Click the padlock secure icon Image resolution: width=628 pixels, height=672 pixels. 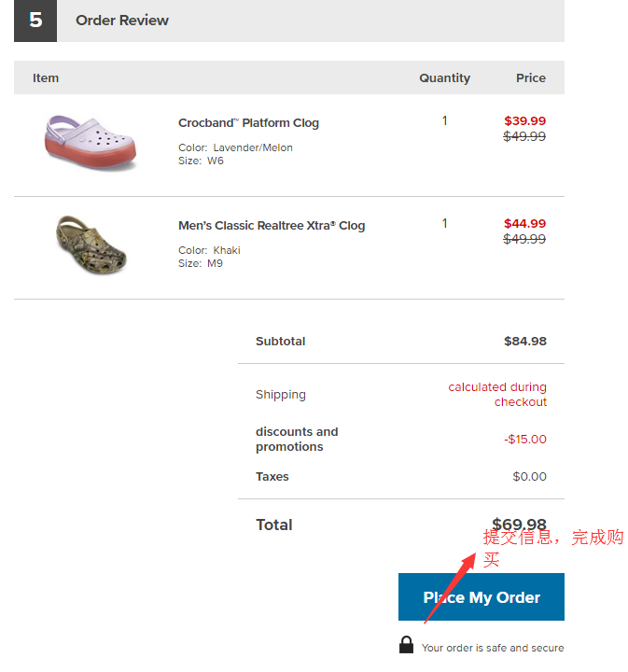coord(406,645)
